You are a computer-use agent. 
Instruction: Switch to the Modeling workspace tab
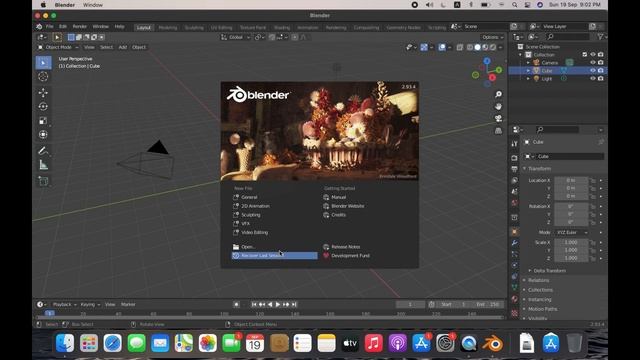168,28
